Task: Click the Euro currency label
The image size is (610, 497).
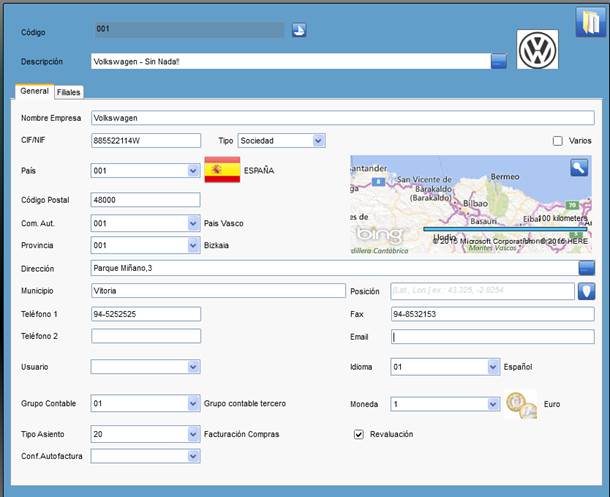Action: pyautogui.click(x=552, y=404)
